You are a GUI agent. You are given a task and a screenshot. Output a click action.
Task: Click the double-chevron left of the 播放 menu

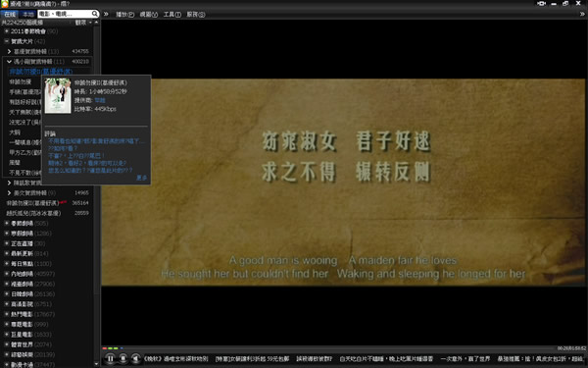pyautogui.click(x=106, y=14)
